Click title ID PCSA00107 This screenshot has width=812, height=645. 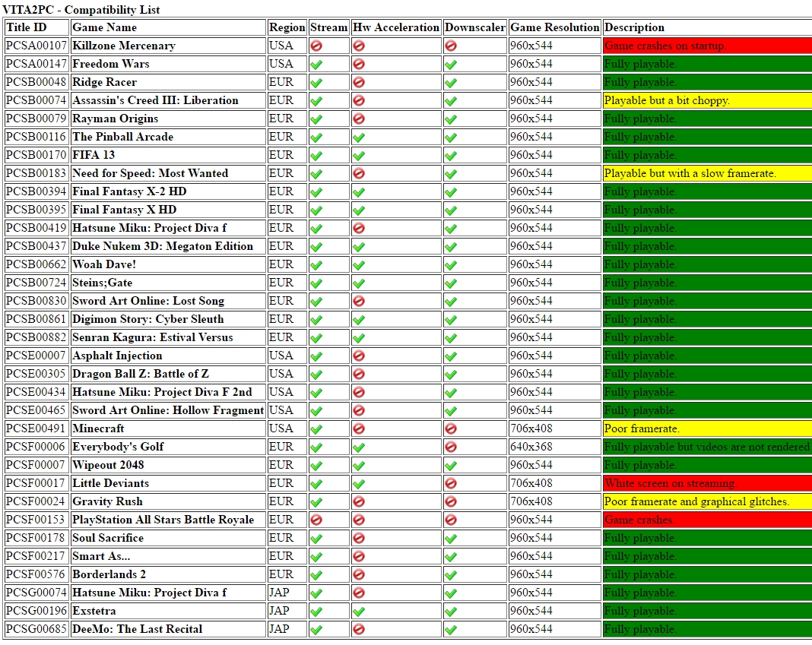[36, 46]
